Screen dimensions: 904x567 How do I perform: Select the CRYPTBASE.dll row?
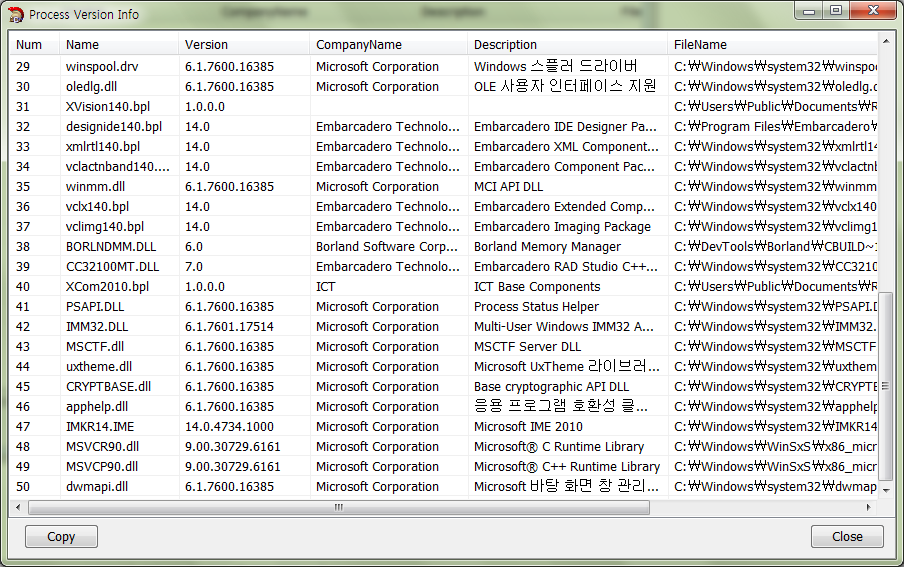click(444, 386)
